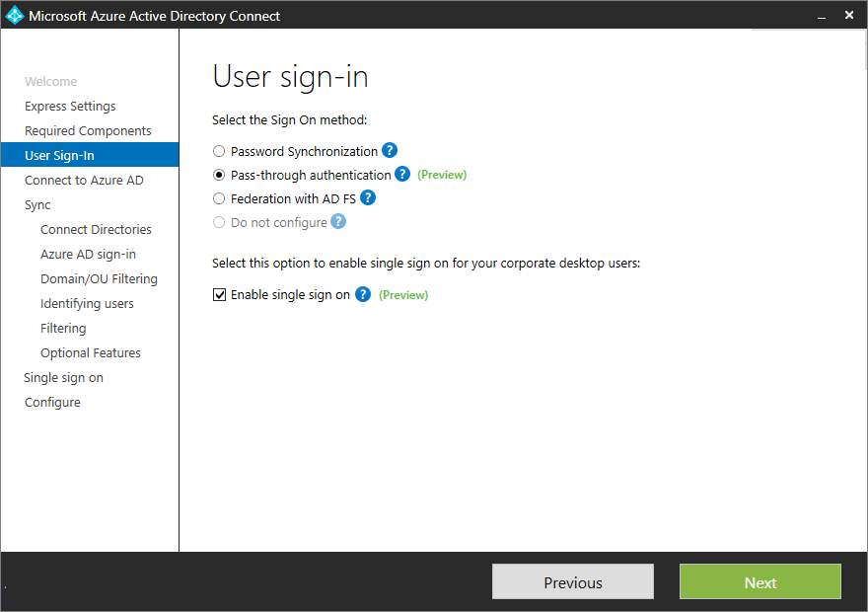Image resolution: width=868 pixels, height=612 pixels.
Task: Click the corporate desktop users instruction text
Action: tap(426, 264)
